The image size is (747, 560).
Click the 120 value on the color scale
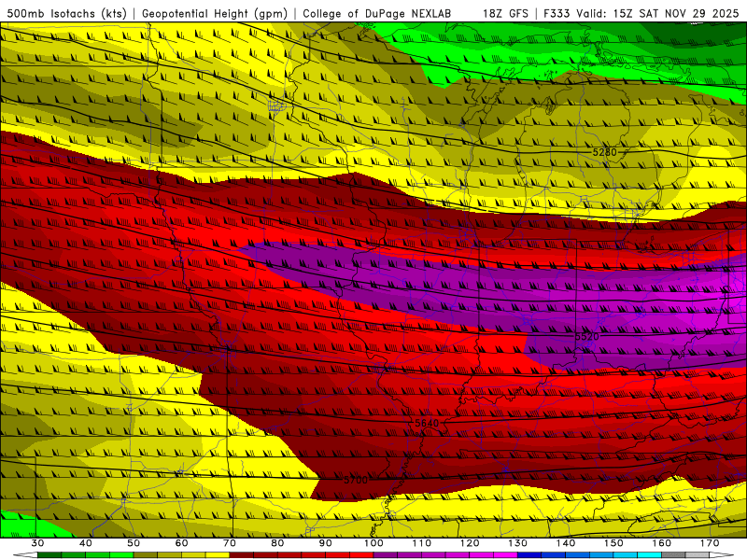(x=470, y=543)
